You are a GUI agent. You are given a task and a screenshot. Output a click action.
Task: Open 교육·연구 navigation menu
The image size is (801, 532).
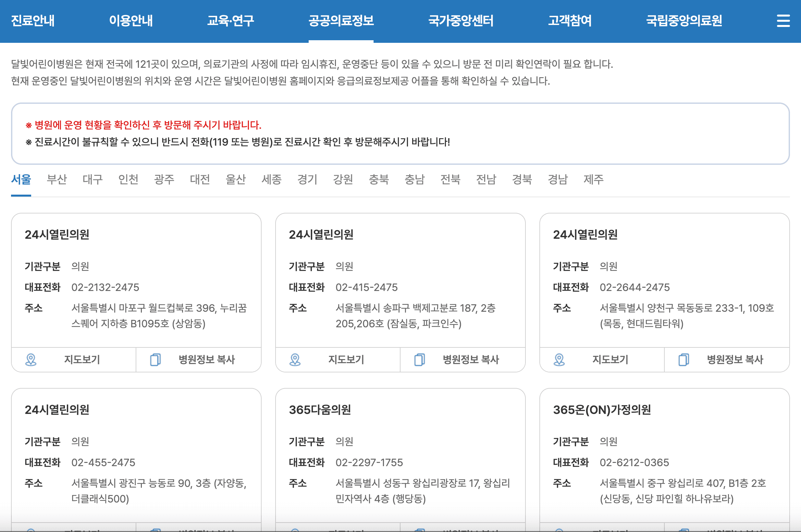click(x=230, y=21)
